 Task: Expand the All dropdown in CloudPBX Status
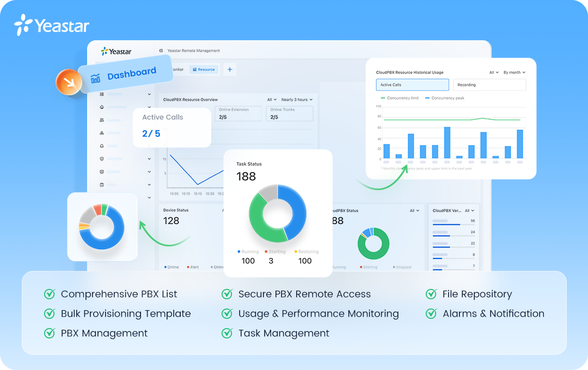click(414, 211)
